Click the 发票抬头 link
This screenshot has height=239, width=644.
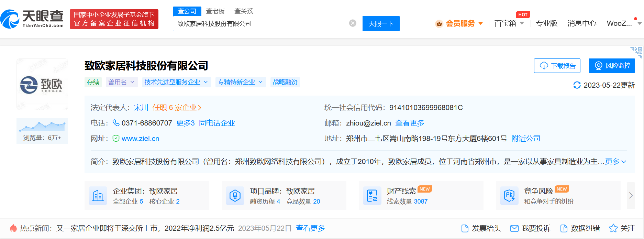tap(481, 228)
